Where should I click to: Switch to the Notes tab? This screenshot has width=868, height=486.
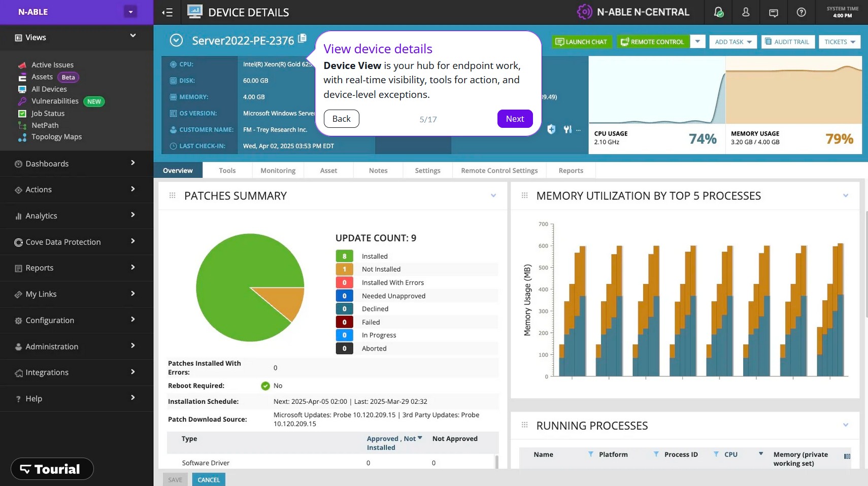pos(378,170)
